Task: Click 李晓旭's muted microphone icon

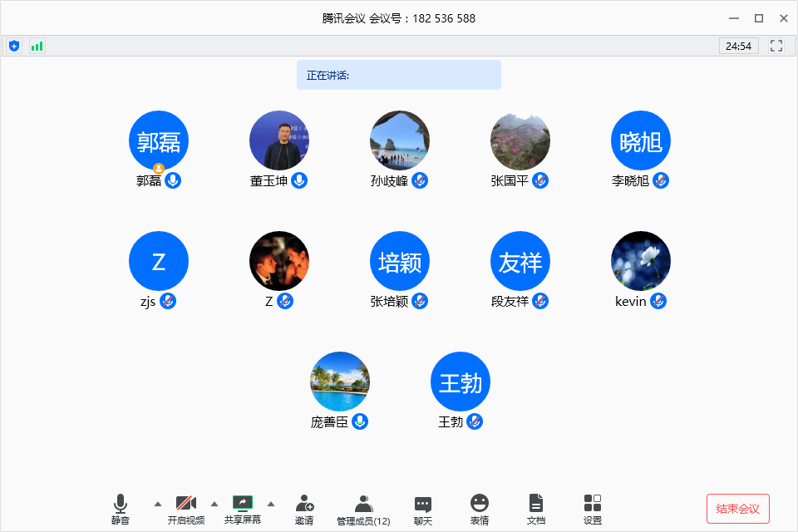Action: click(x=661, y=180)
